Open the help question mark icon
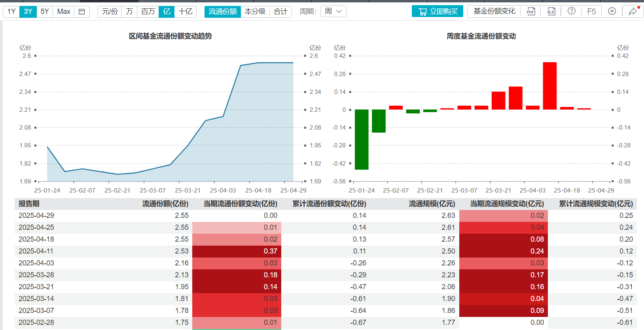 [571, 11]
